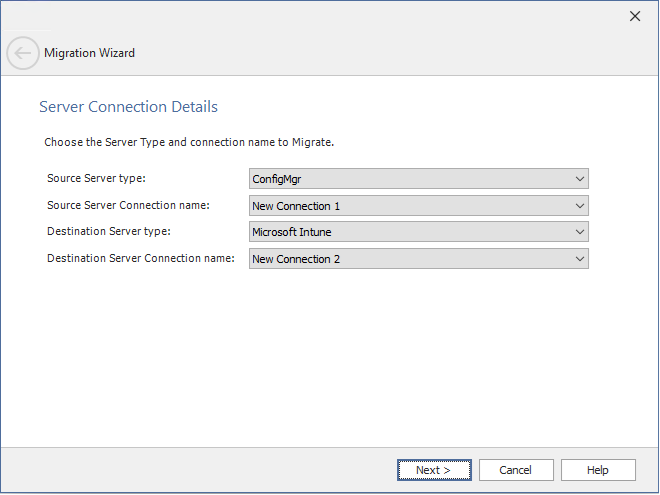Click the chevron on ConfigMgr dropdown
The width and height of the screenshot is (660, 495).
pyautogui.click(x=579, y=179)
